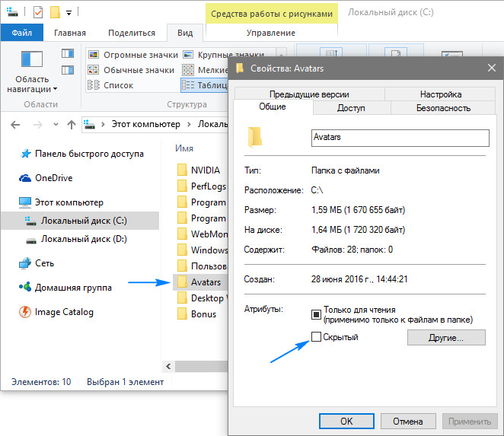504x436 pixels.
Task: Click the OneDrive cloud icon in sidebar
Action: tap(24, 177)
